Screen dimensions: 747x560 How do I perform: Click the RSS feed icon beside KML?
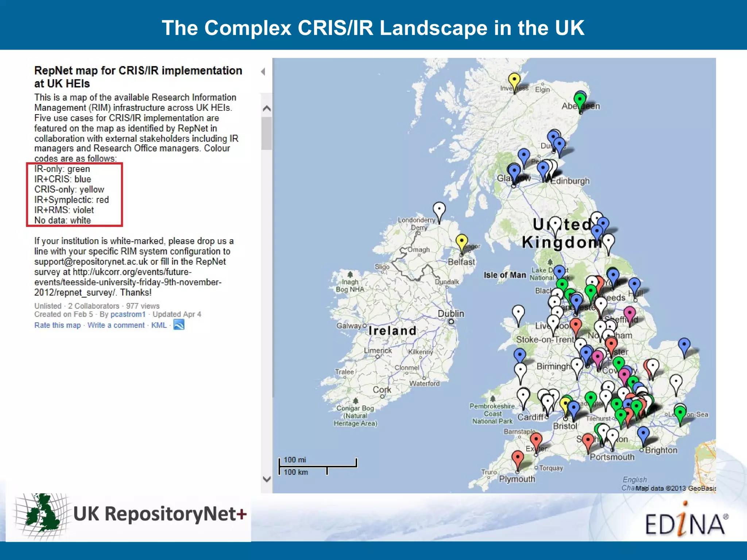(179, 324)
